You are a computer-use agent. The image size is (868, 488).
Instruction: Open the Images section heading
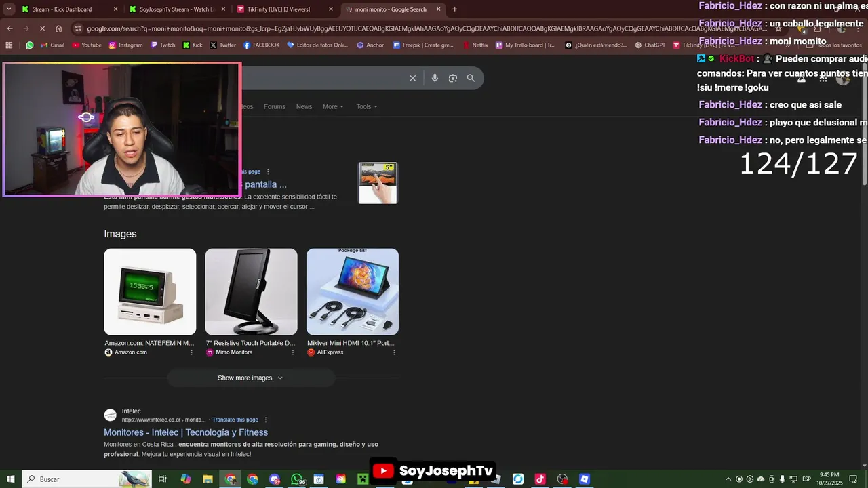click(120, 234)
